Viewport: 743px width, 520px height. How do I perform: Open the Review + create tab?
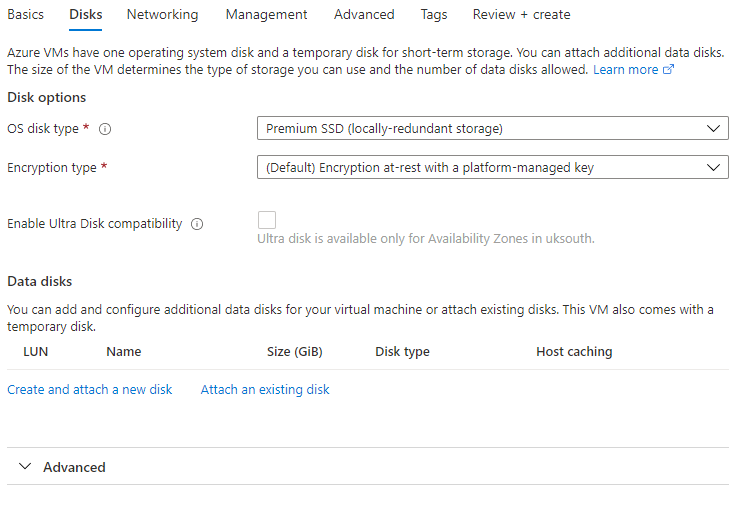click(521, 15)
